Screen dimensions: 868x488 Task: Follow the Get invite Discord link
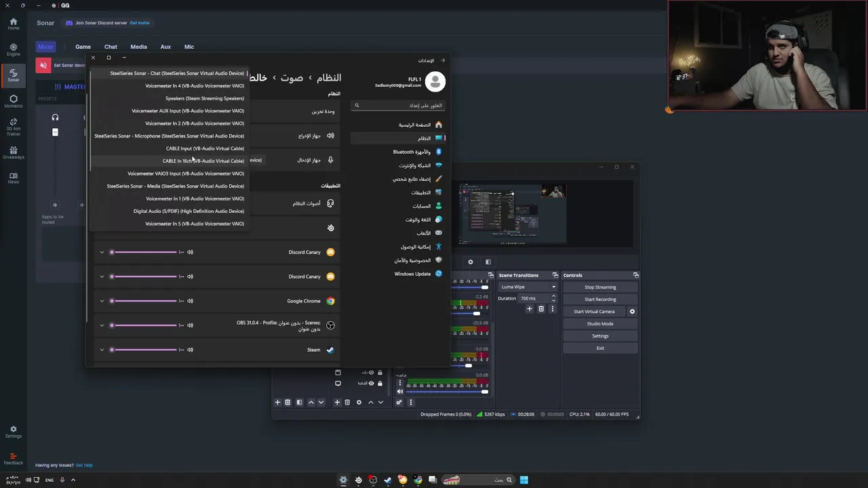click(x=140, y=23)
